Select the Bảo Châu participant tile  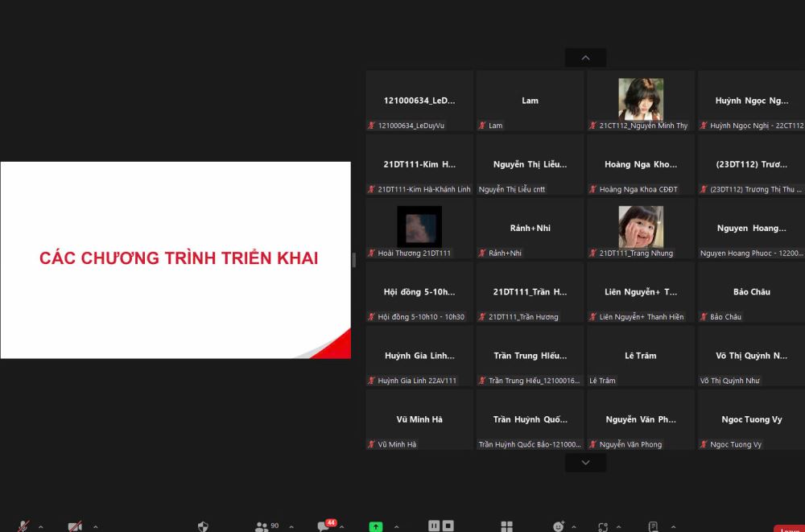[751, 292]
